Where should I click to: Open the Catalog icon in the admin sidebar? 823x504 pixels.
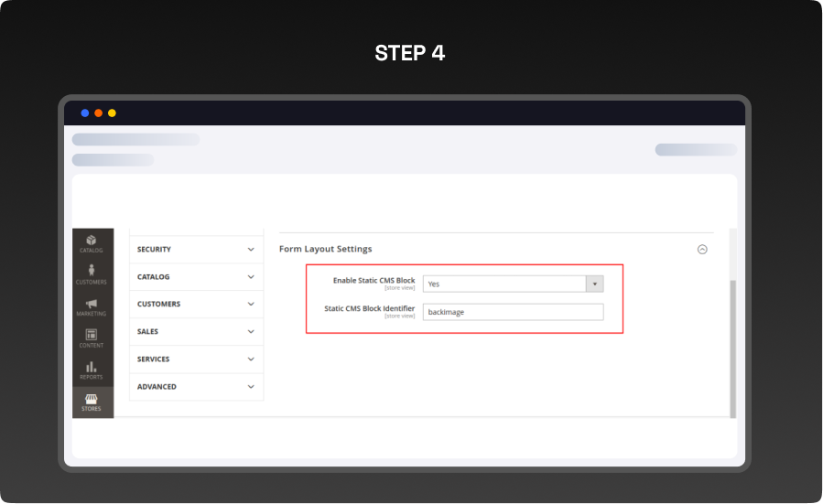[92, 242]
